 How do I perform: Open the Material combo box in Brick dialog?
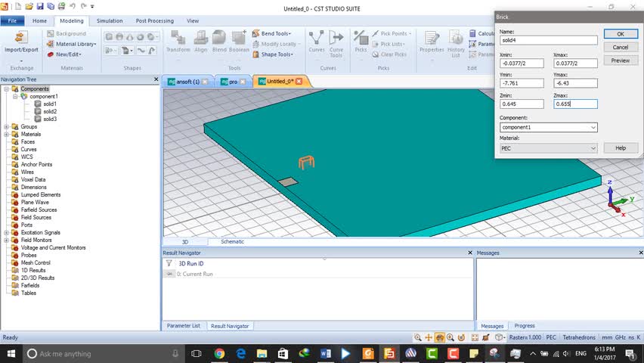548,148
